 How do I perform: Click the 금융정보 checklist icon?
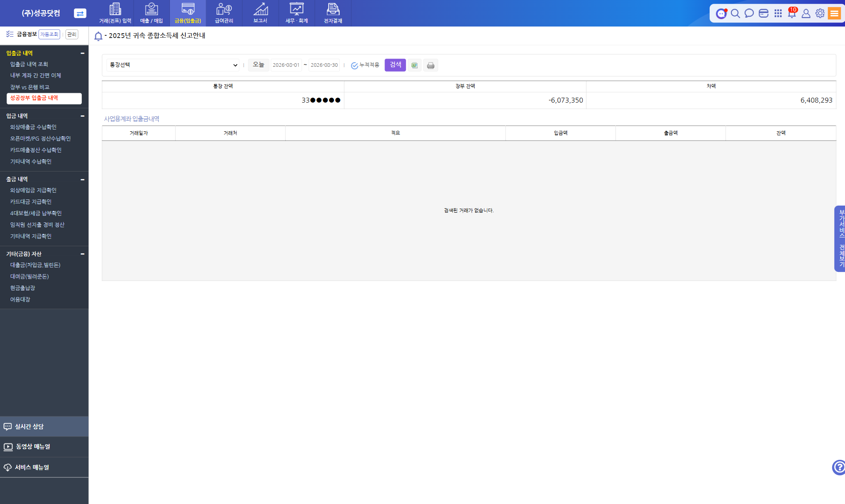coord(10,34)
